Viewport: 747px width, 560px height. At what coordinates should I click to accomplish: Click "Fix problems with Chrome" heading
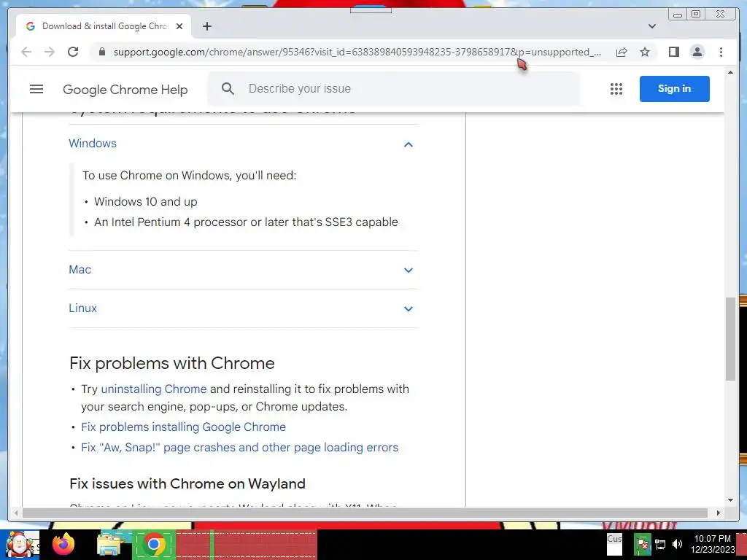tap(172, 363)
